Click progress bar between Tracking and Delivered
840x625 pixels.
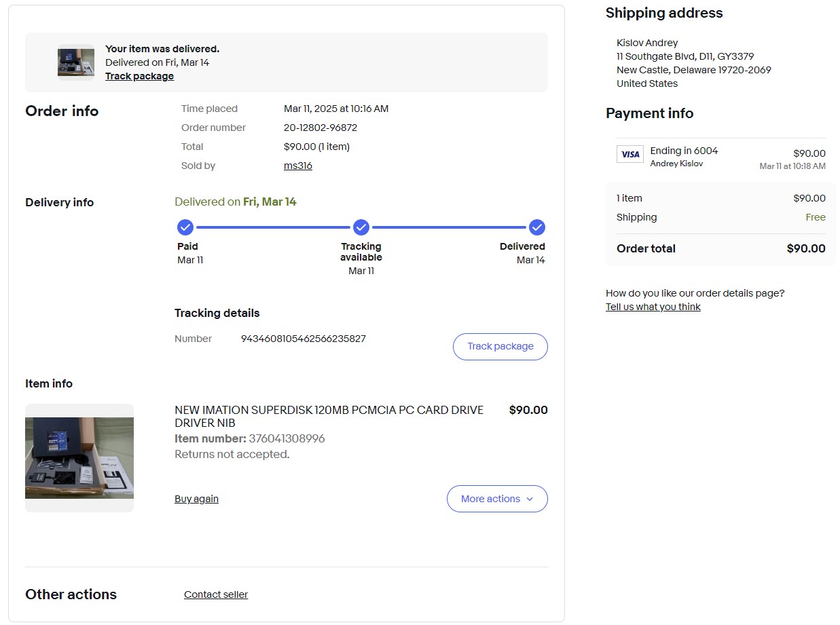point(449,227)
